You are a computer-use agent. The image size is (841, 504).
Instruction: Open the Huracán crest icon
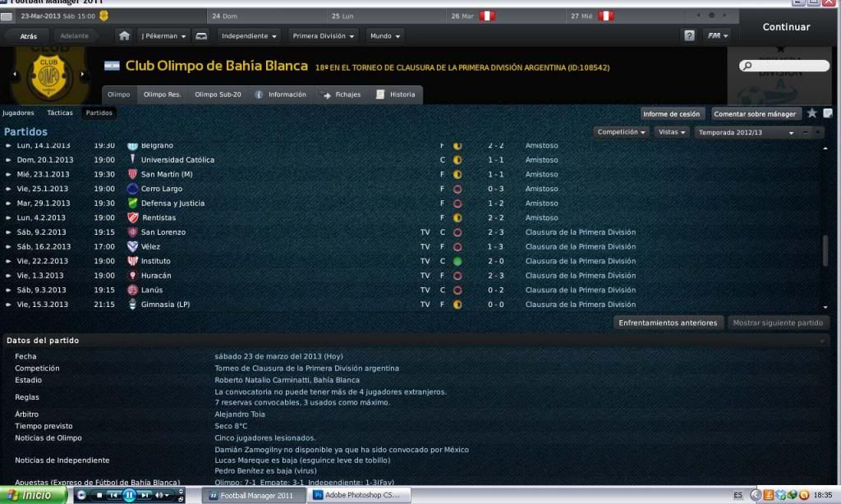coord(132,276)
